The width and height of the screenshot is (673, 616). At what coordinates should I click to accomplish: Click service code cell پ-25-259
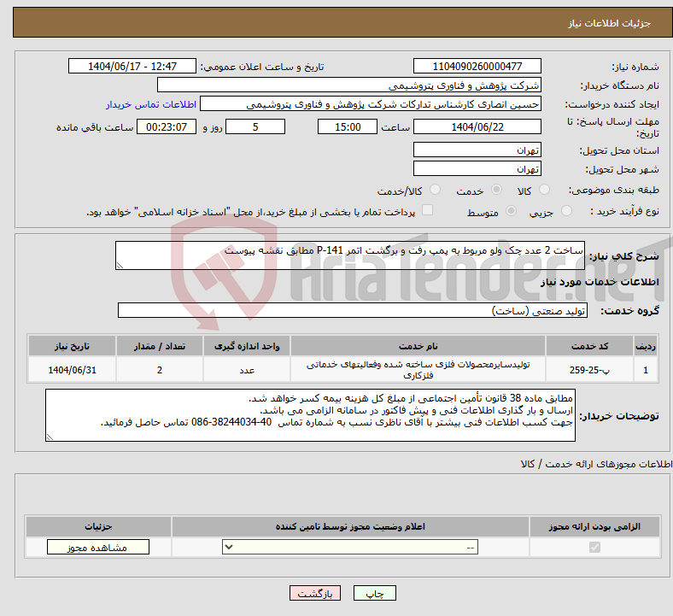[x=590, y=369]
